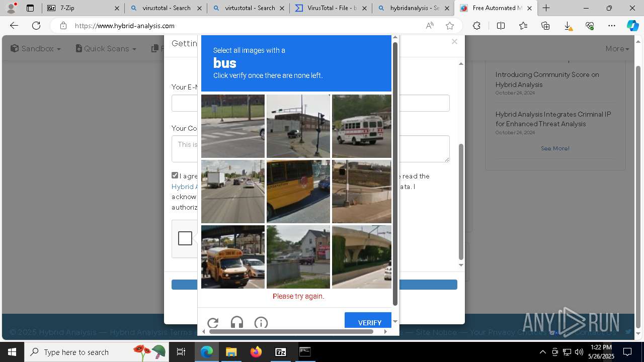Open the tab actions menu icon
This screenshot has width=644, height=362.
tap(30, 8)
